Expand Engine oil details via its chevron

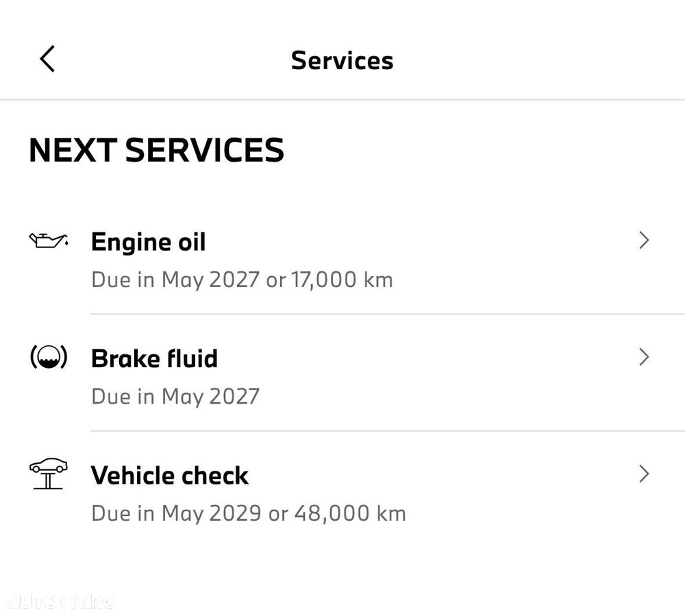coord(643,241)
